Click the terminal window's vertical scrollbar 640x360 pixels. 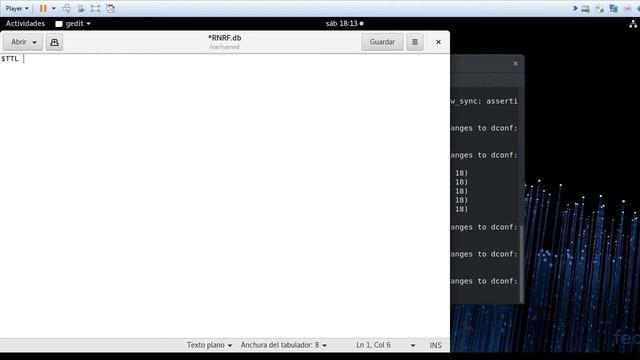[521, 263]
